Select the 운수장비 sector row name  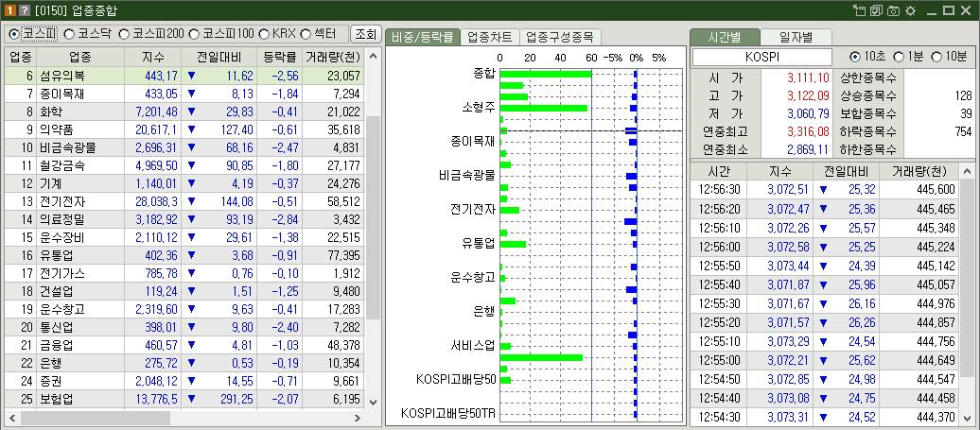tap(60, 238)
